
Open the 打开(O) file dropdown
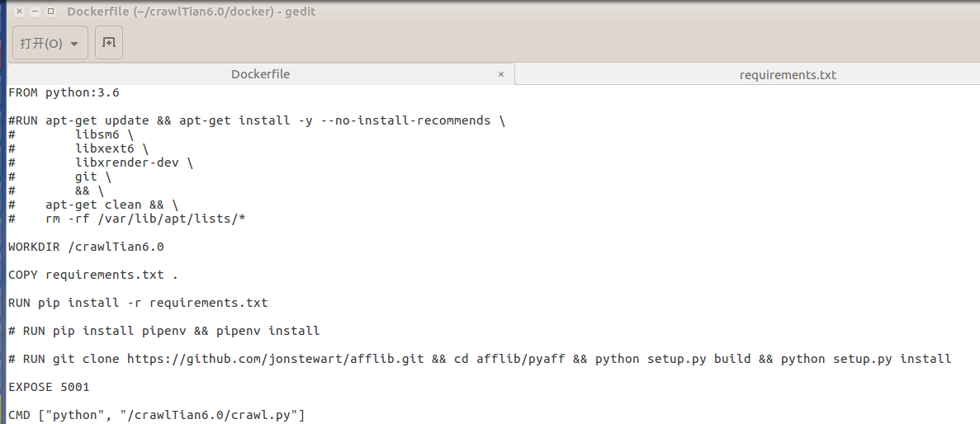[x=50, y=43]
